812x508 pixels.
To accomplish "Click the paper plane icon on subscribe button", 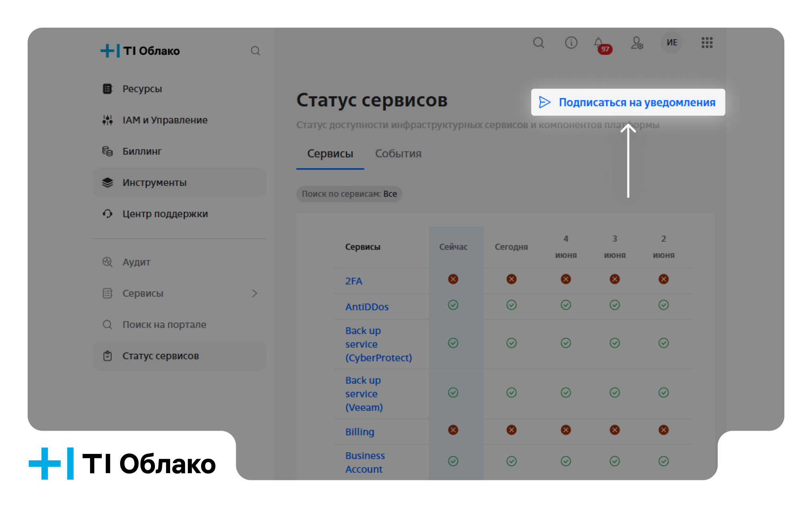I will coord(545,102).
